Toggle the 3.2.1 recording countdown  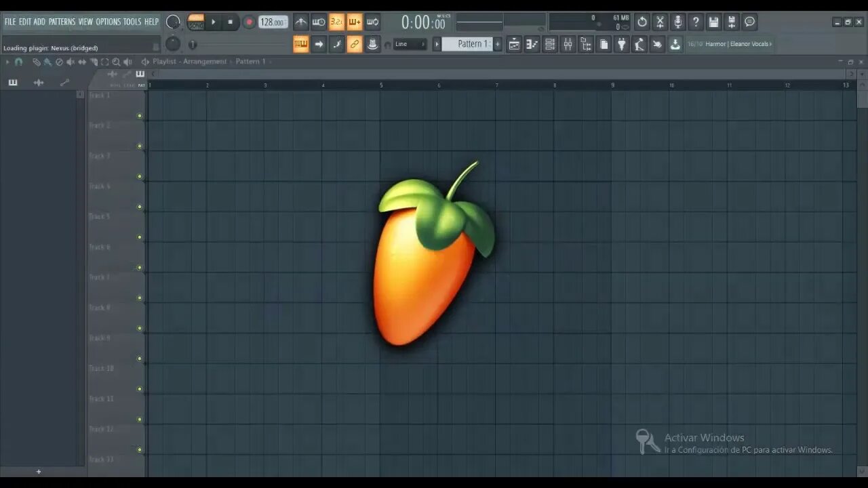coord(336,22)
